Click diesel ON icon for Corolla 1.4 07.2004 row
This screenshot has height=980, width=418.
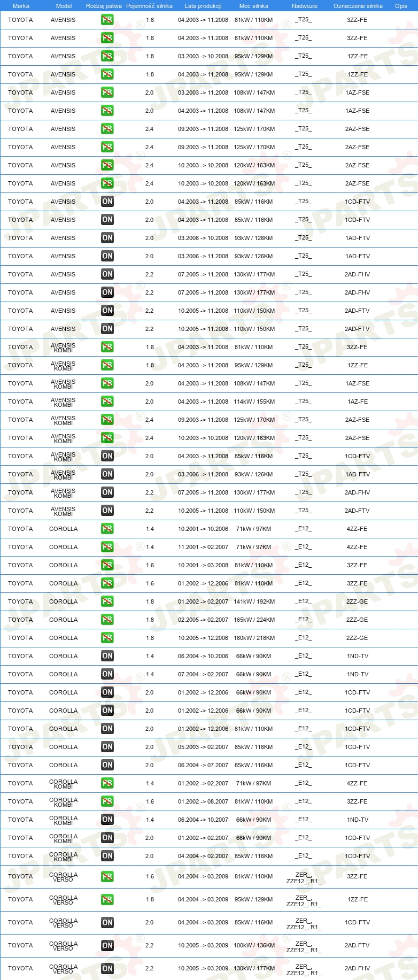(x=107, y=674)
